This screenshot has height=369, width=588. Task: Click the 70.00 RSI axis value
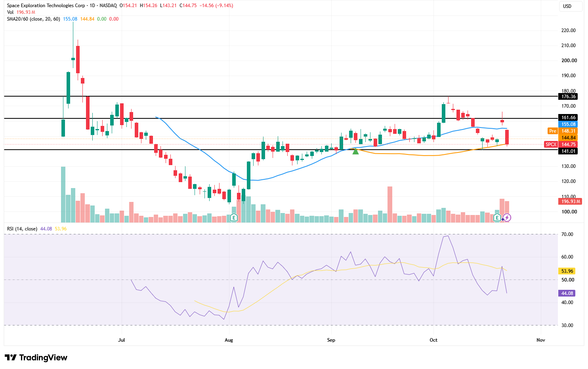[567, 234]
